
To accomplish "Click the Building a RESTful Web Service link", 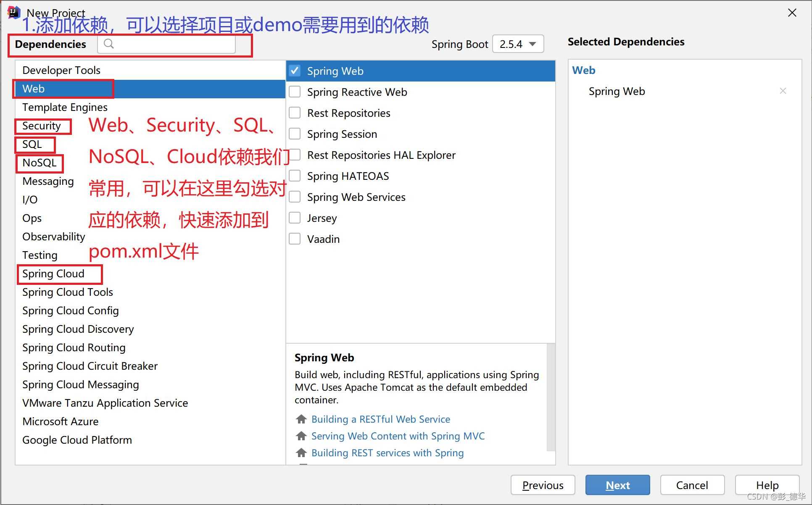I will click(x=381, y=419).
